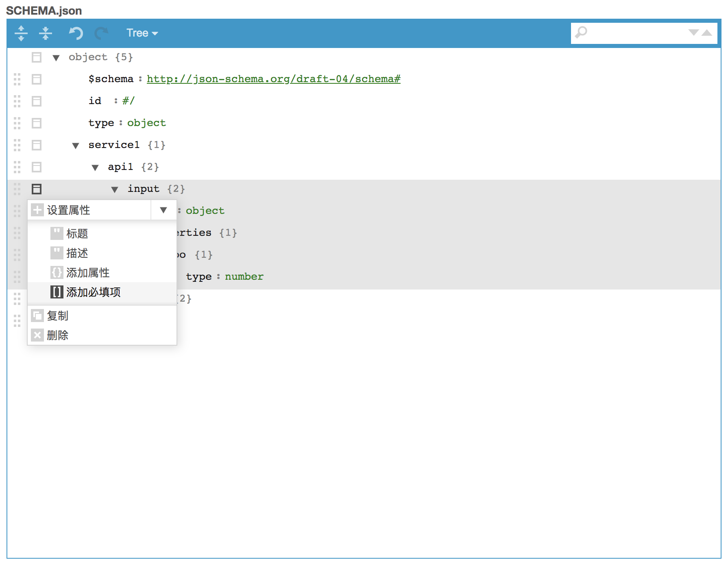
Task: Click the $schema field name
Action: 111,79
